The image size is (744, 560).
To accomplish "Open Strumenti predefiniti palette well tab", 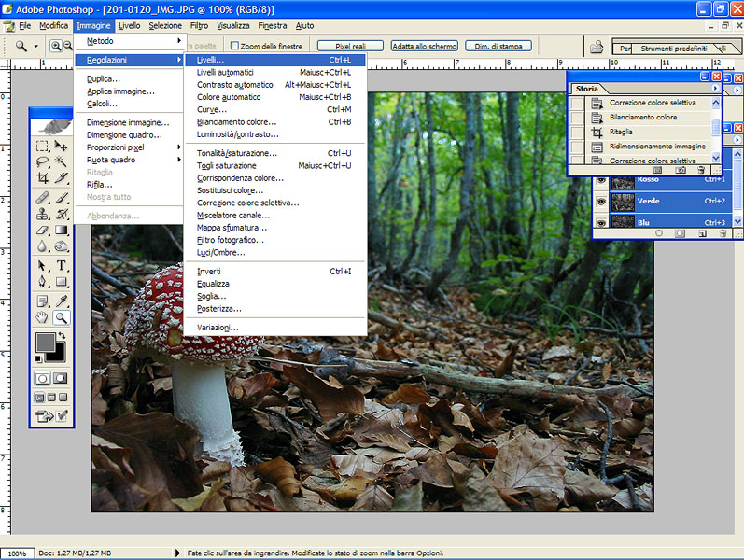I will coord(674,49).
